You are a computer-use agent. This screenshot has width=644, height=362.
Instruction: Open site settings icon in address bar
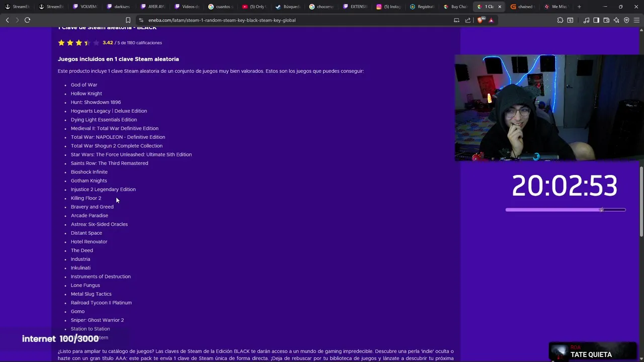[141, 20]
